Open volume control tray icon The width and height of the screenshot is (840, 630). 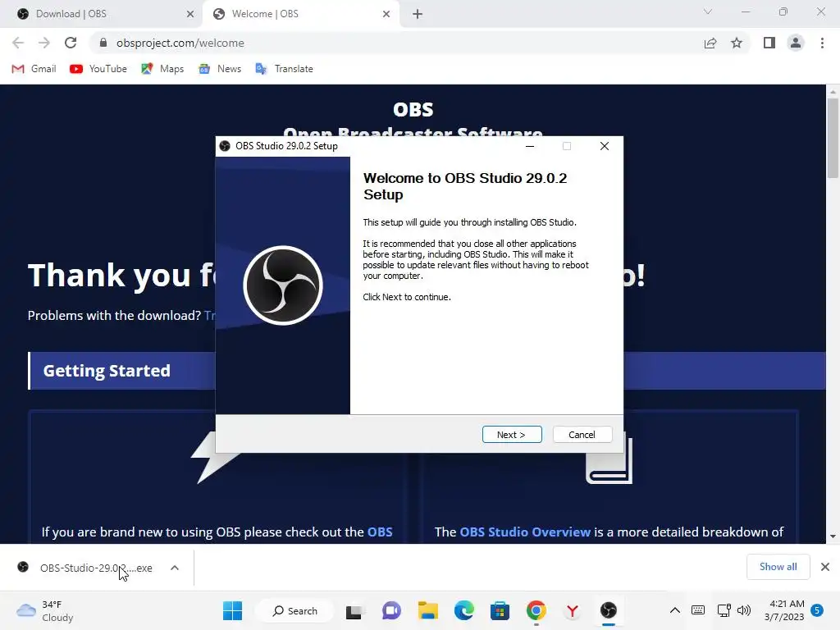click(x=744, y=610)
